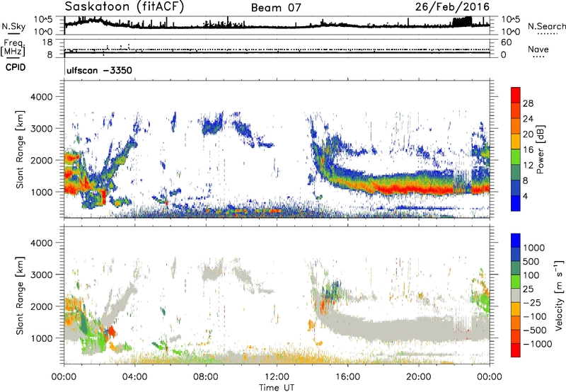
Task: Click the "-25" velocity color bar label
Action: (531, 303)
